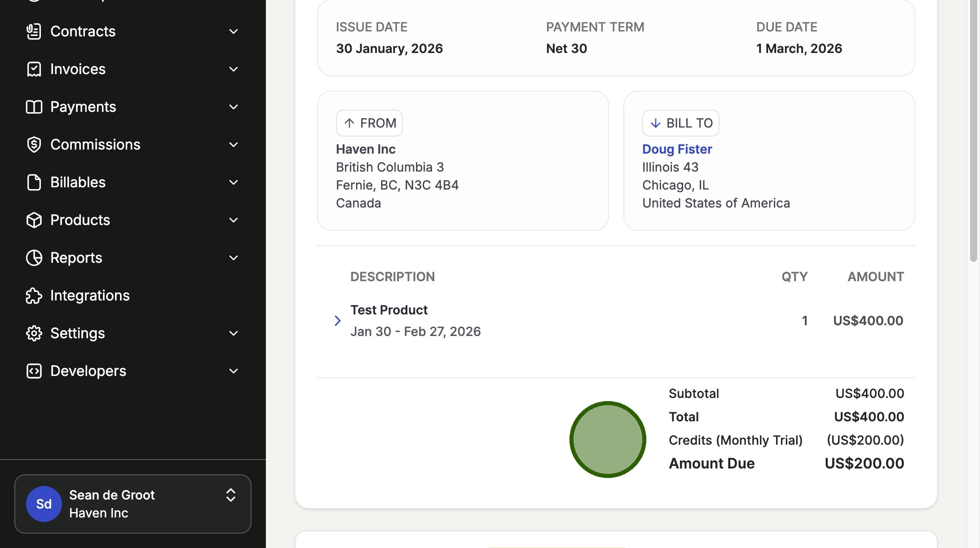Viewport: 980px width, 548px height.
Task: Click the Sd user avatar
Action: click(44, 504)
